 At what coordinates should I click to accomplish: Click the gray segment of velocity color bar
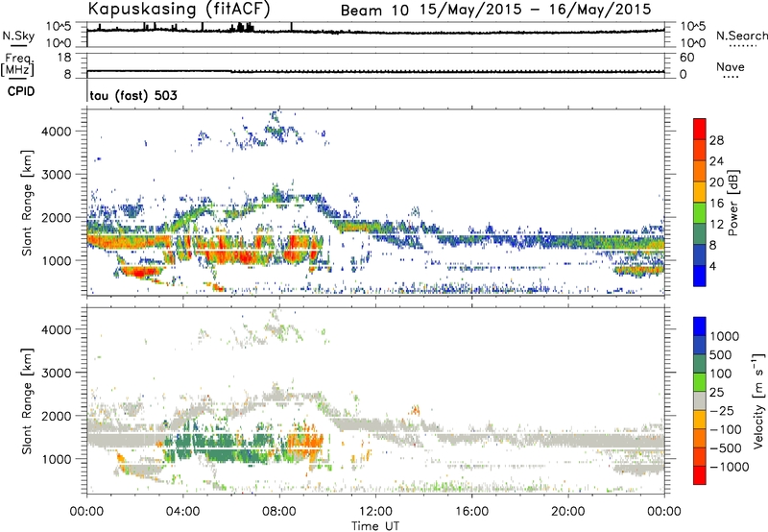click(700, 400)
